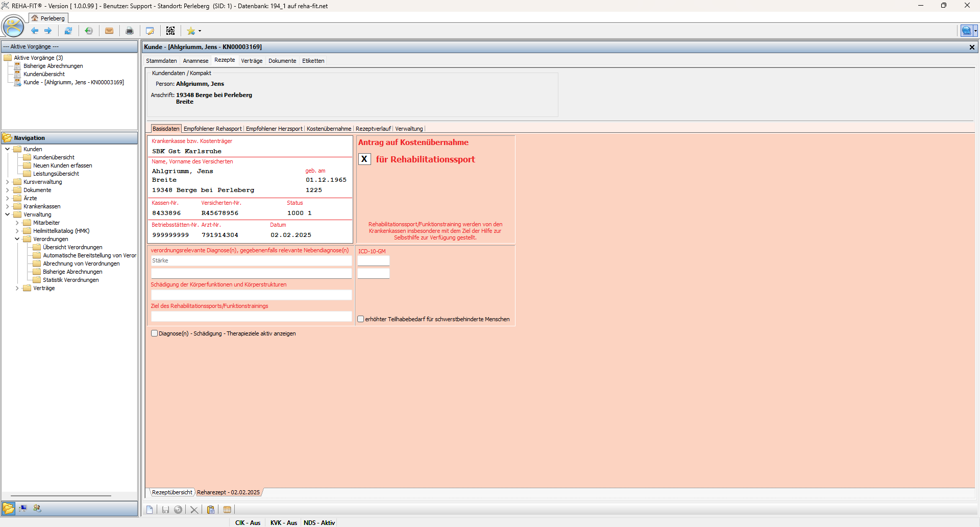Image resolution: width=980 pixels, height=527 pixels.
Task: Close the Kunde panel with the X
Action: pos(972,47)
